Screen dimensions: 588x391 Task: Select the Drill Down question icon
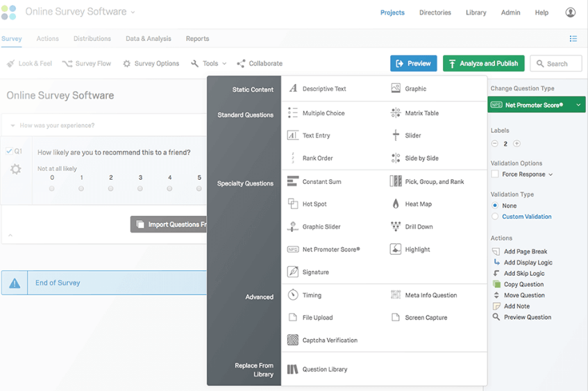396,227
